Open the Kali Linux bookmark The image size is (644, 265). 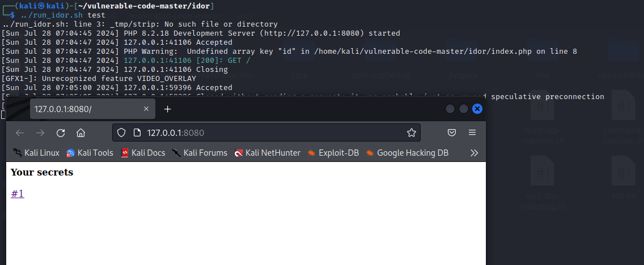(x=36, y=153)
